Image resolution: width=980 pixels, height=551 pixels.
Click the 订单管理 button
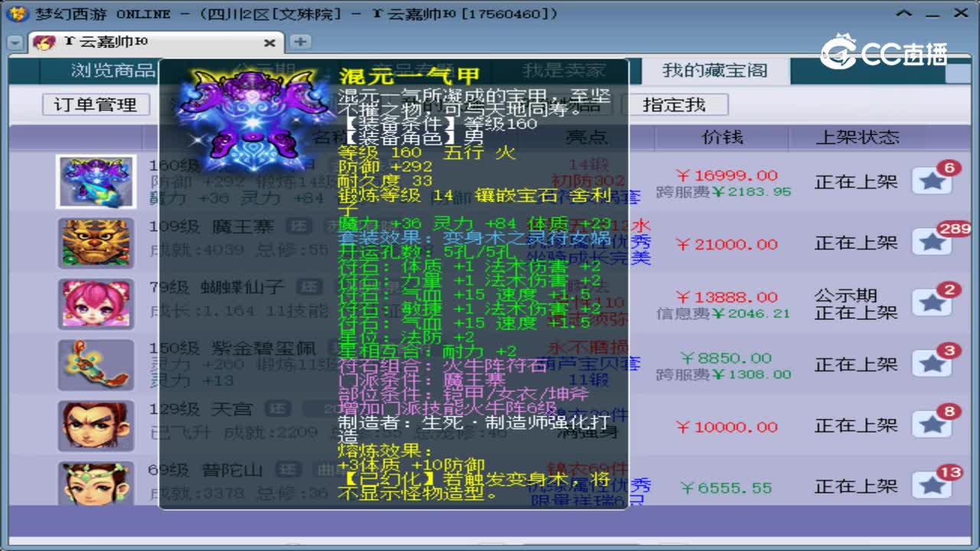tap(95, 105)
